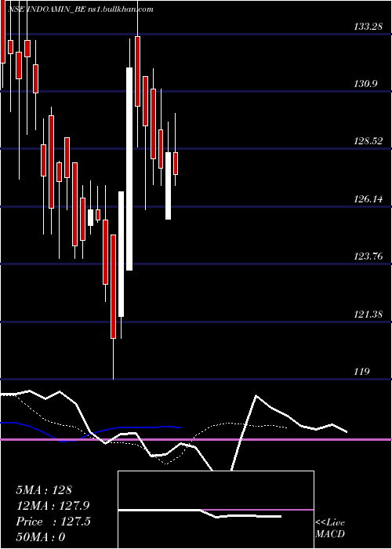
Task: Click the 119 price level label
Action: pos(362,372)
